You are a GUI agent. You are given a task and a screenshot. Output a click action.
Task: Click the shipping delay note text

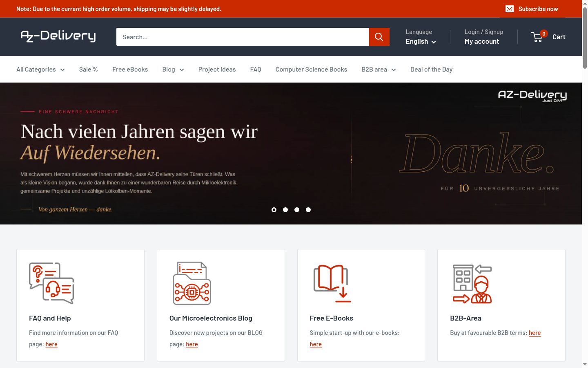(119, 9)
